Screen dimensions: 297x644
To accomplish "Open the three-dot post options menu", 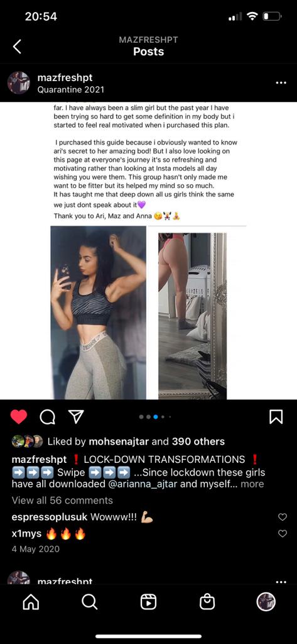I will click(x=281, y=82).
